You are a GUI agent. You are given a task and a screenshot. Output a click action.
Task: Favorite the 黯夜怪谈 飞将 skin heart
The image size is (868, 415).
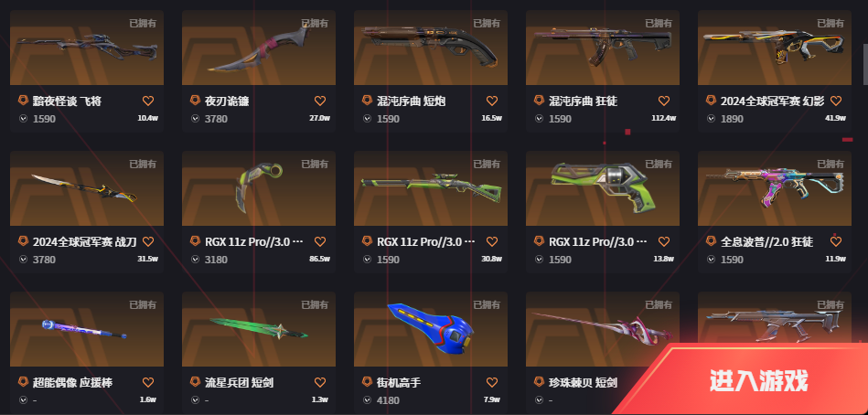tap(148, 101)
